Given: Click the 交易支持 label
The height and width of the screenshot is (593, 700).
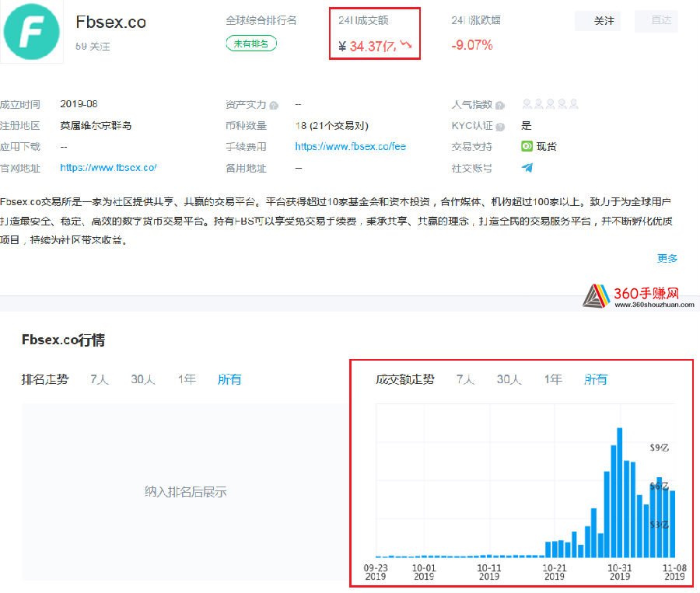Looking at the screenshot, I should (x=472, y=147).
